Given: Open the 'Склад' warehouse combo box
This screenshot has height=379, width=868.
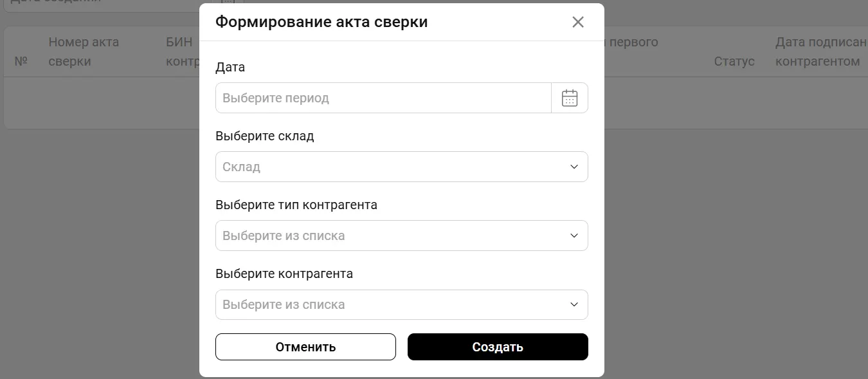Looking at the screenshot, I should tap(392, 167).
